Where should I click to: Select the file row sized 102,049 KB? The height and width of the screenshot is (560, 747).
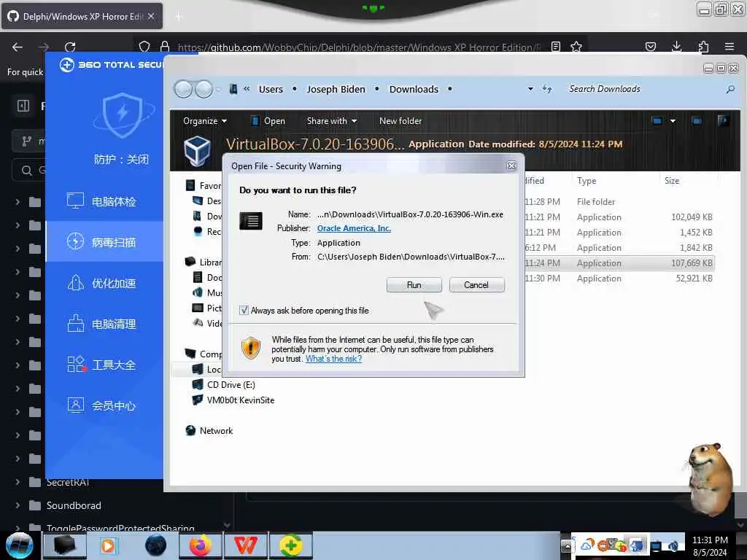pos(619,217)
